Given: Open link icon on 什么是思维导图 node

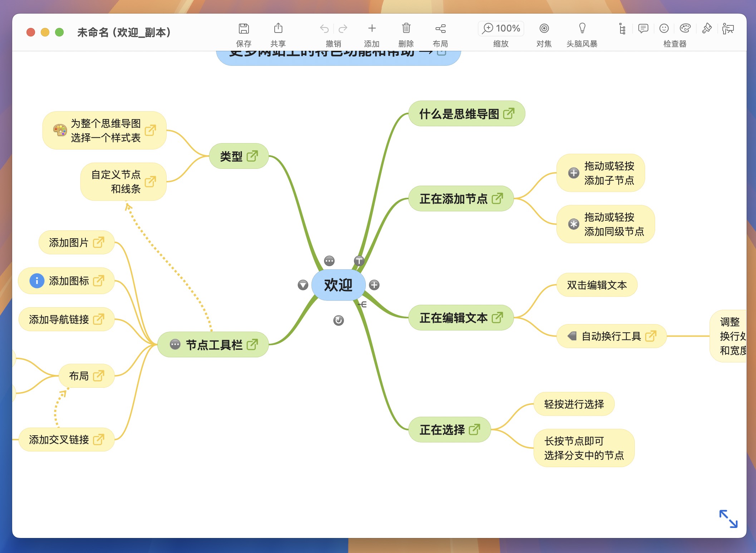Looking at the screenshot, I should pyautogui.click(x=509, y=114).
